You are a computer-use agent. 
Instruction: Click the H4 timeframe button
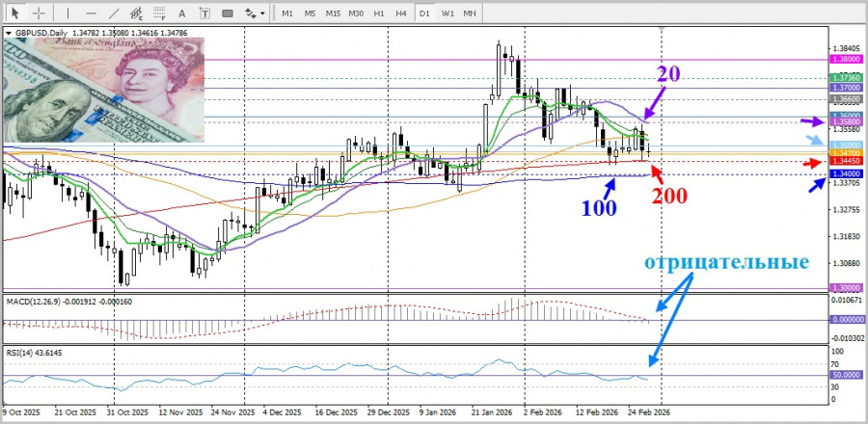tap(400, 13)
